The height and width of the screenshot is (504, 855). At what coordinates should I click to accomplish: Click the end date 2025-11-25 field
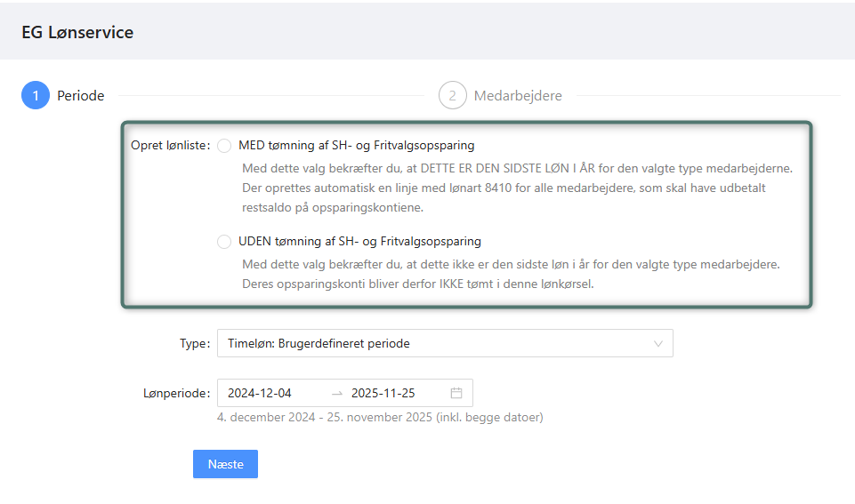point(383,393)
